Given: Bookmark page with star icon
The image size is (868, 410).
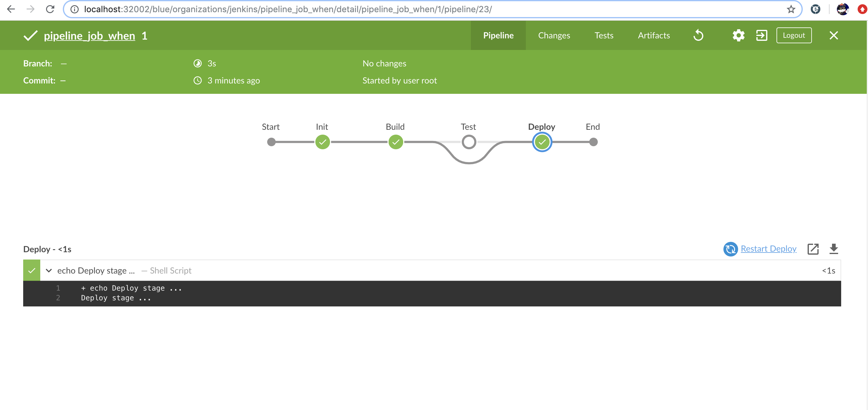Looking at the screenshot, I should [x=791, y=9].
